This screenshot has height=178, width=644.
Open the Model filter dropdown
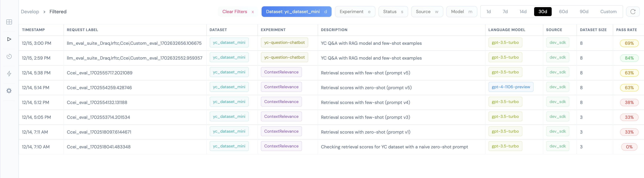tap(461, 12)
